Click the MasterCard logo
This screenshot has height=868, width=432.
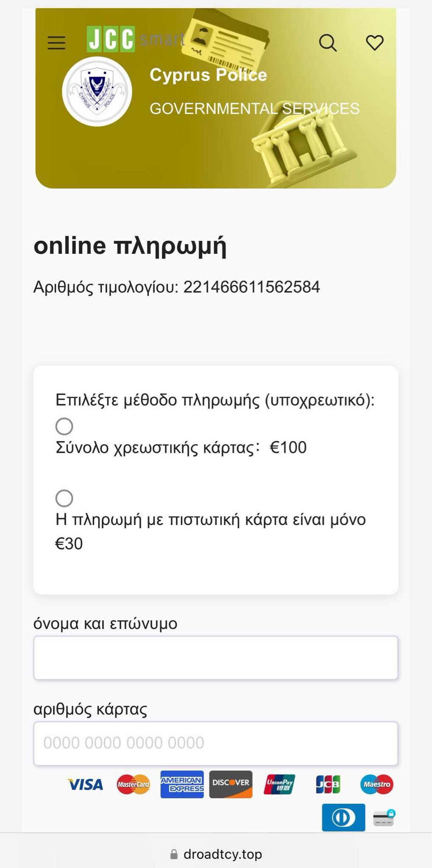[134, 785]
